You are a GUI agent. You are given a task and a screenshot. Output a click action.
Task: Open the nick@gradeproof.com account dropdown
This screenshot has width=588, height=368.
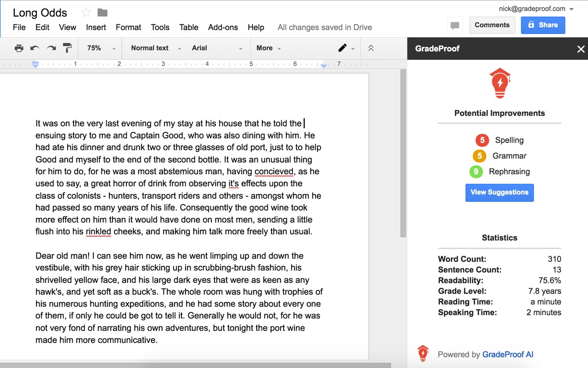[536, 9]
